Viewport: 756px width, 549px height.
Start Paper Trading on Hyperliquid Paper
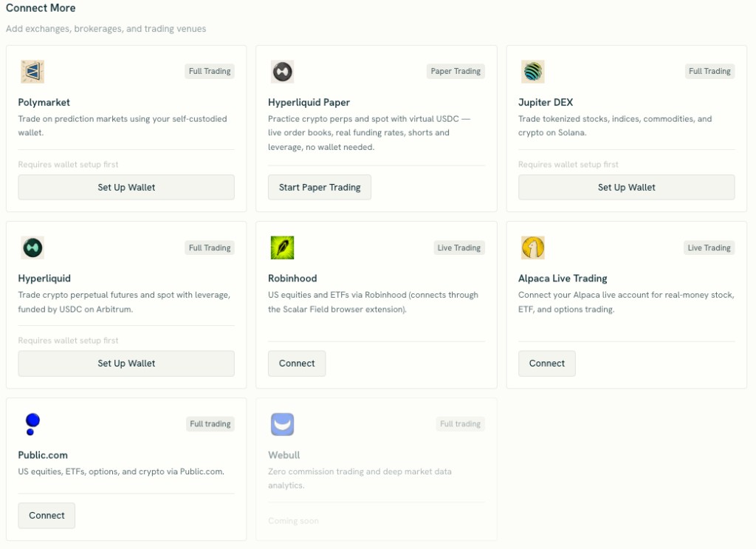tap(319, 187)
